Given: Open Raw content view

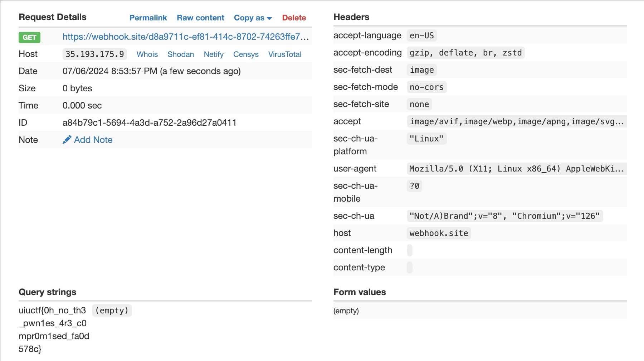Looking at the screenshot, I should [200, 18].
